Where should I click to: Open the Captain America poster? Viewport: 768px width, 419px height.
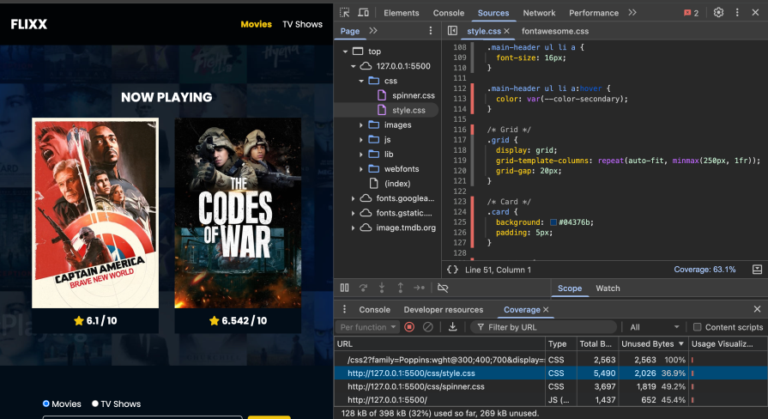[96, 213]
